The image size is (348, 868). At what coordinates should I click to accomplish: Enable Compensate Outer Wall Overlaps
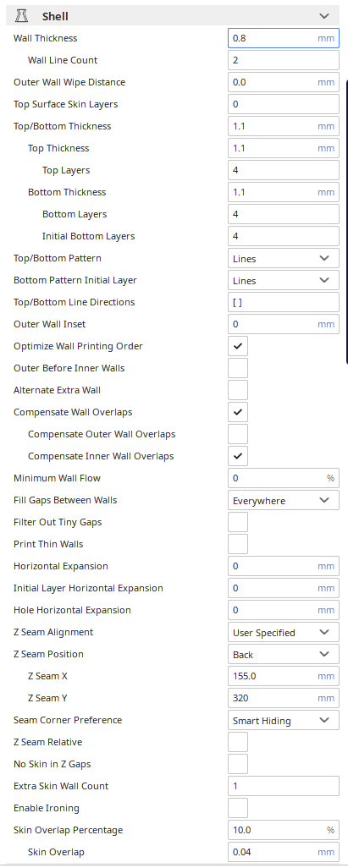[238, 434]
